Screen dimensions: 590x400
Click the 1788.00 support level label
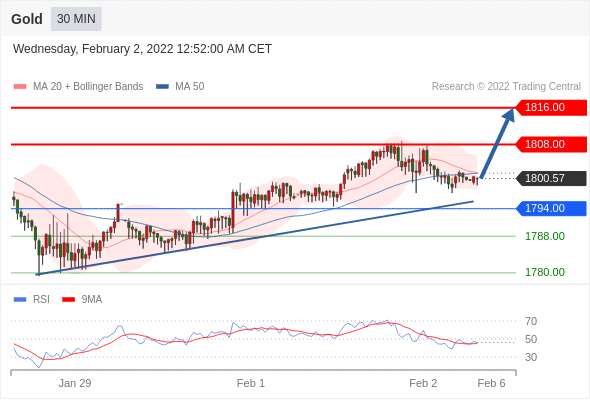click(545, 236)
